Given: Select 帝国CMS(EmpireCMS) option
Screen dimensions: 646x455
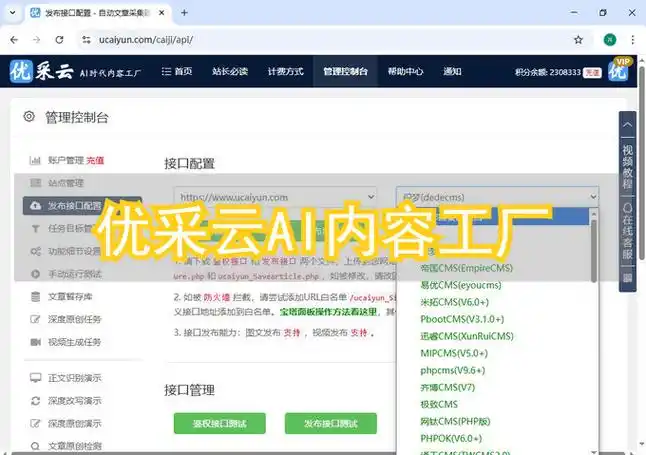Looking at the screenshot, I should click(466, 268).
